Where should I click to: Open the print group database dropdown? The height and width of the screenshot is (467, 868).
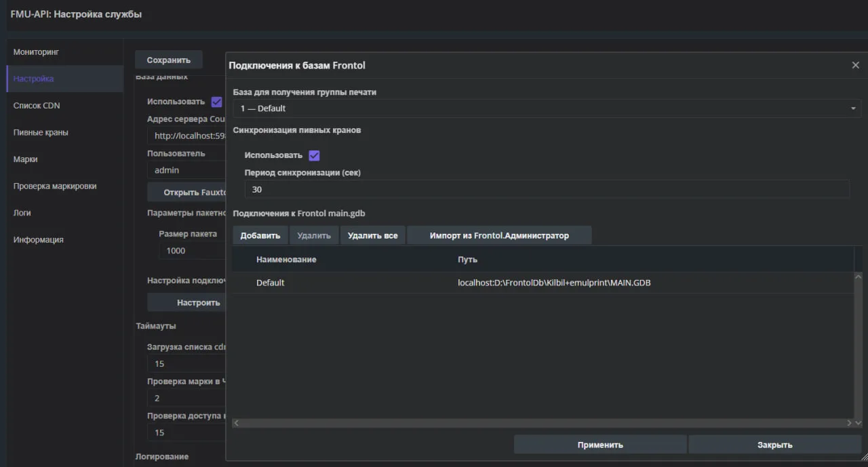[547, 108]
